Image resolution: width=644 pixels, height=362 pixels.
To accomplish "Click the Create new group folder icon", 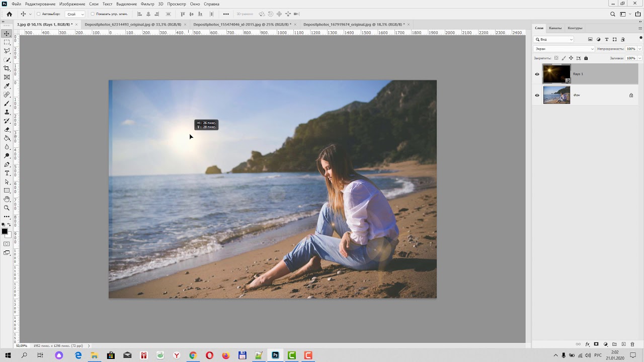I will click(x=614, y=344).
